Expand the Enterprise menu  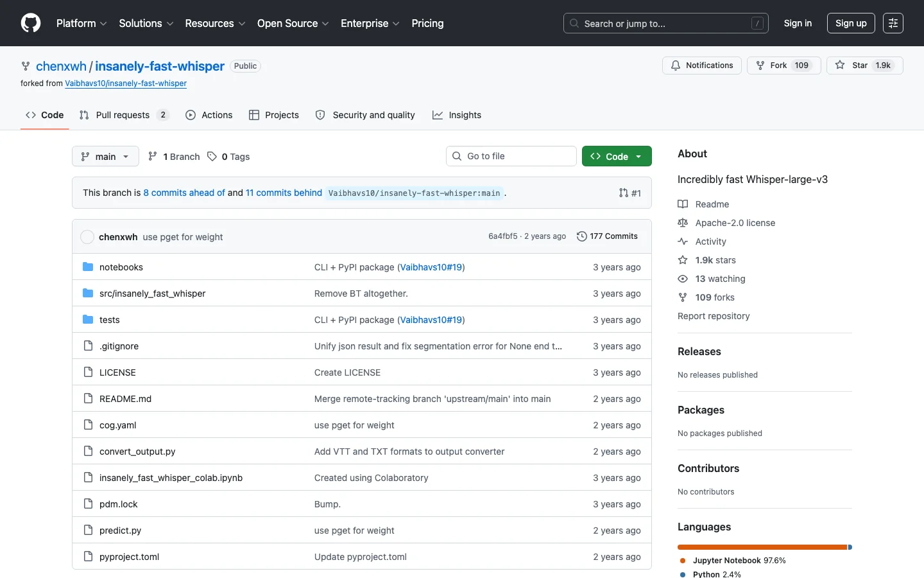(370, 23)
